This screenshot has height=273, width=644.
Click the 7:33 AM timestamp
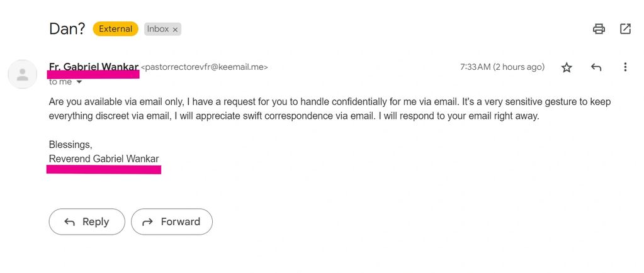[x=502, y=67]
